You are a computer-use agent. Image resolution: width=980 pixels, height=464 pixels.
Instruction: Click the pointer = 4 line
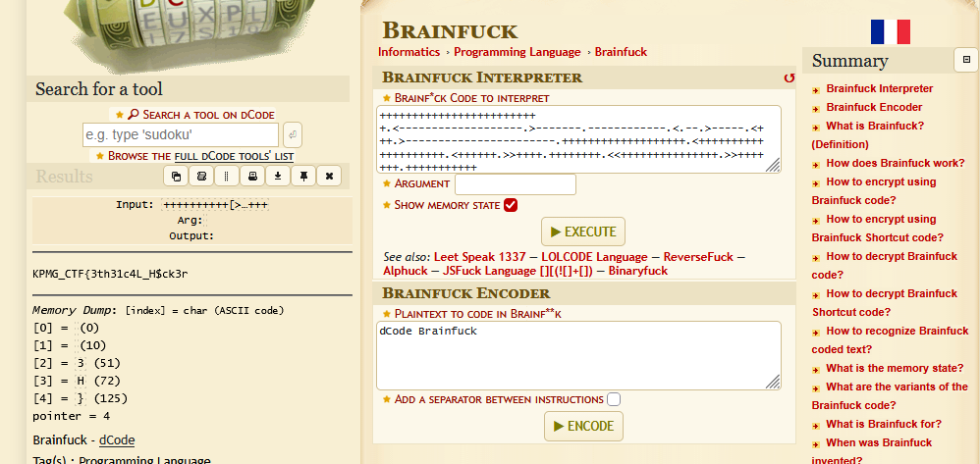[x=72, y=416]
